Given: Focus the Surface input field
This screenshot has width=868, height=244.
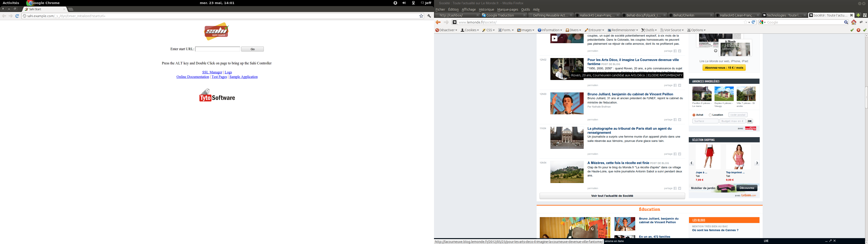Looking at the screenshot, I should tap(705, 121).
